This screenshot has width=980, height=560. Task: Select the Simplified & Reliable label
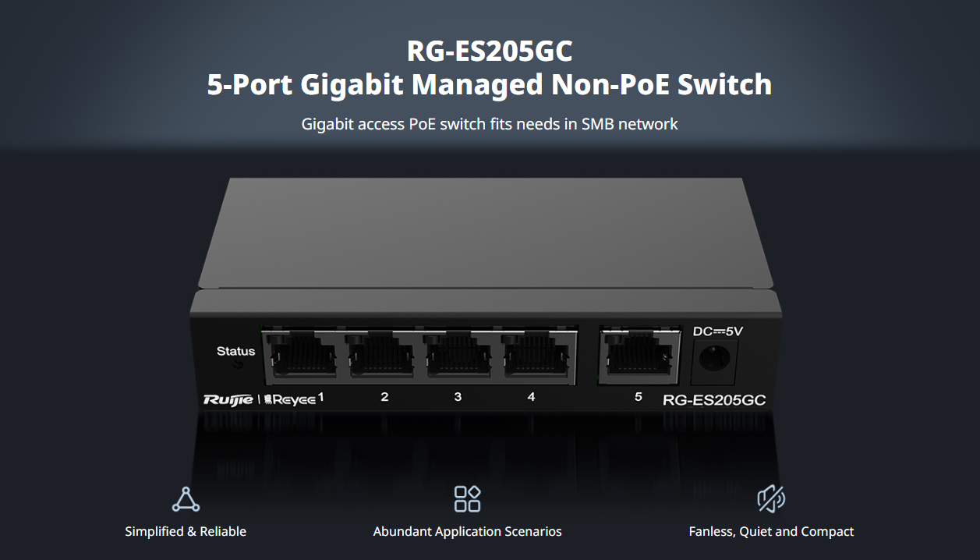186,531
